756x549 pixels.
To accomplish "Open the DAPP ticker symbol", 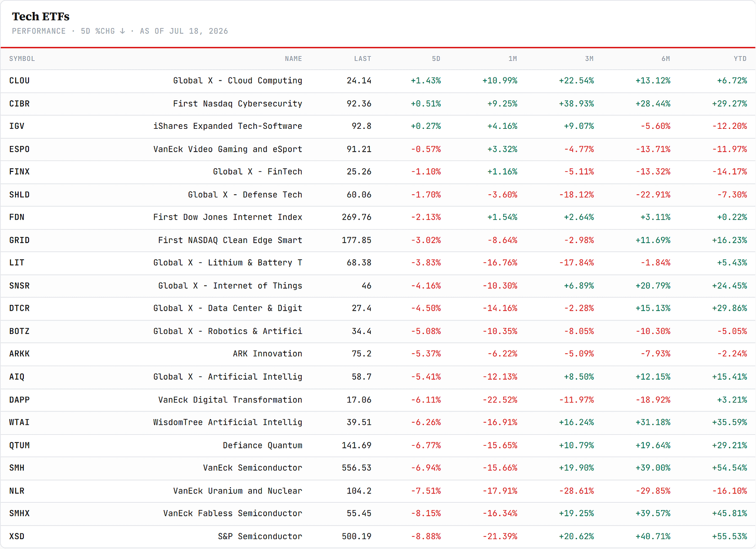I will pos(19,399).
